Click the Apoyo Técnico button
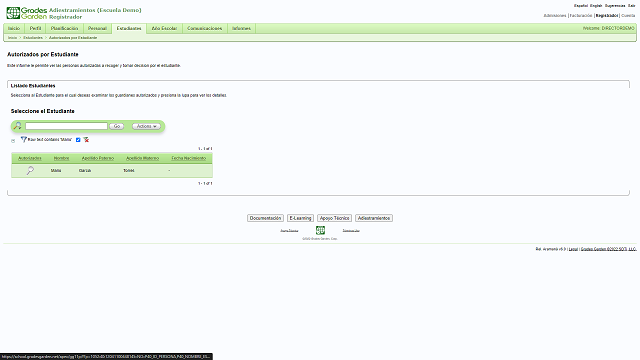Image resolution: width=640 pixels, height=360 pixels. pyautogui.click(x=334, y=218)
